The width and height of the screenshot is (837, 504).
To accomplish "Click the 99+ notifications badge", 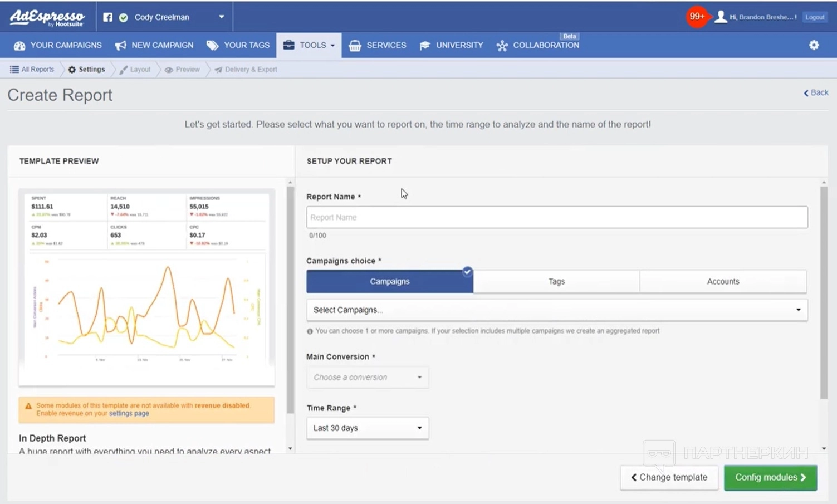I will (x=697, y=17).
